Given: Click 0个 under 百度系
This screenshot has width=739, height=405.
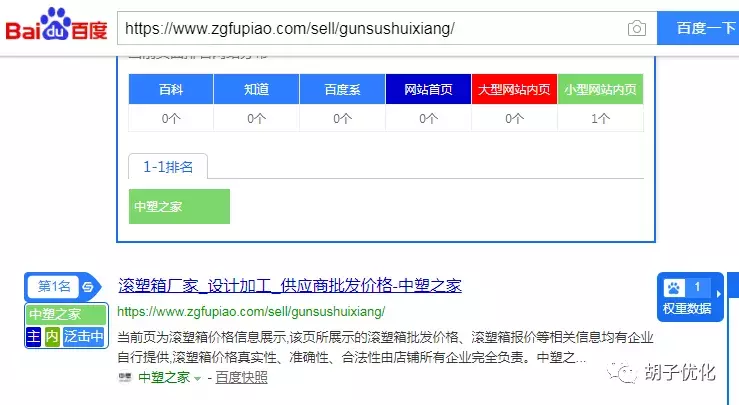Looking at the screenshot, I should (x=342, y=118).
